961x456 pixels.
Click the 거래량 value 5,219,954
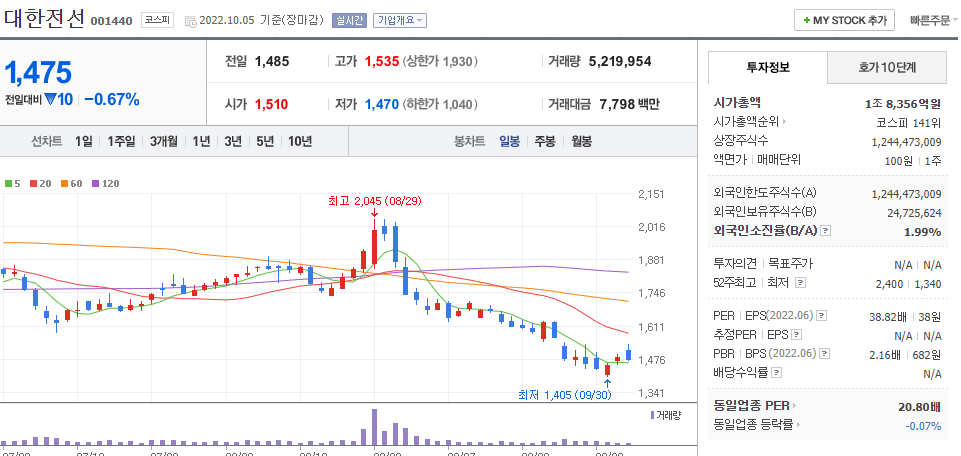click(620, 61)
